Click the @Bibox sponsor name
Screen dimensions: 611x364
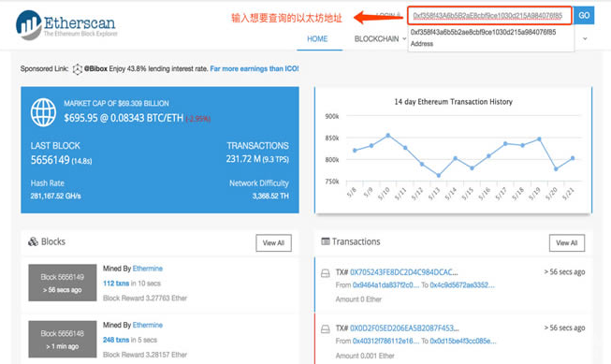[95, 69]
